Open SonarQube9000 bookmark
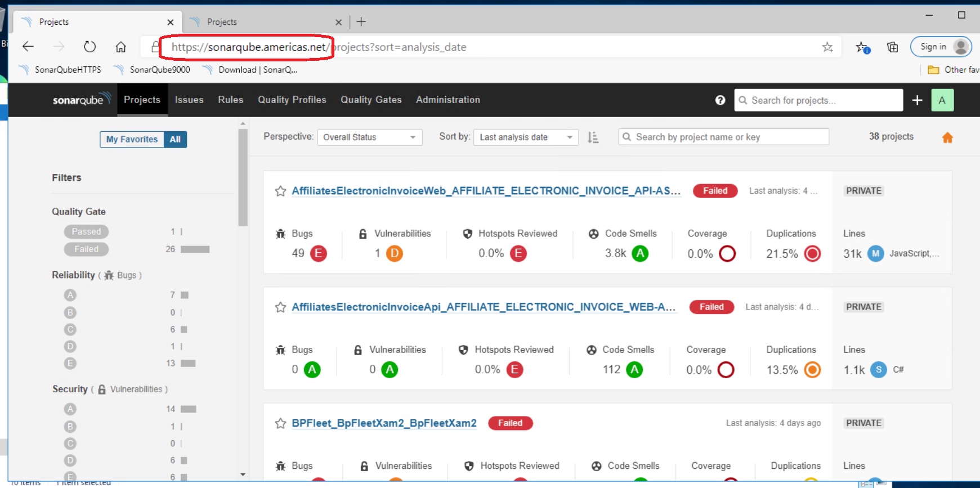This screenshot has width=980, height=488. pos(152,70)
